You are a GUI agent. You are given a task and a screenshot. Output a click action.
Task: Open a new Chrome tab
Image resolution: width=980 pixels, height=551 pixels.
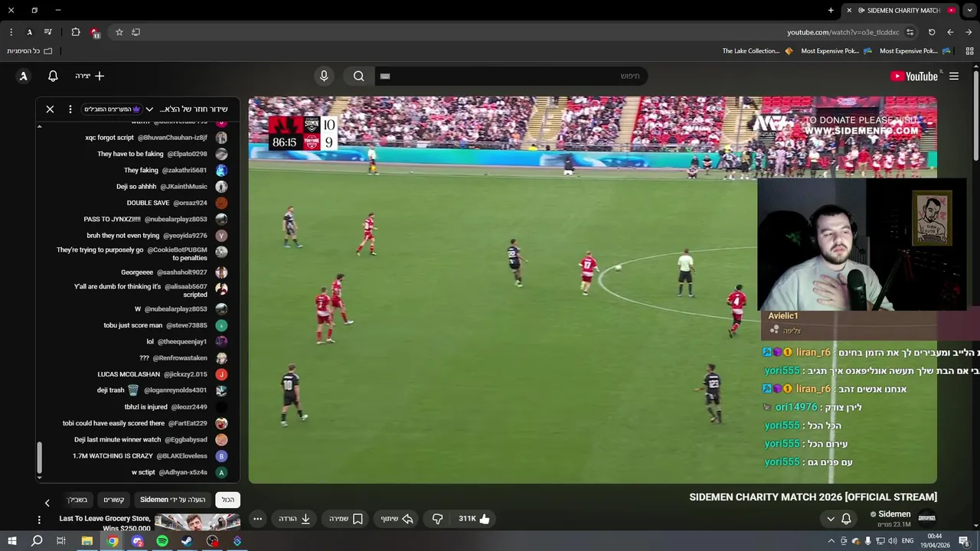coord(831,10)
